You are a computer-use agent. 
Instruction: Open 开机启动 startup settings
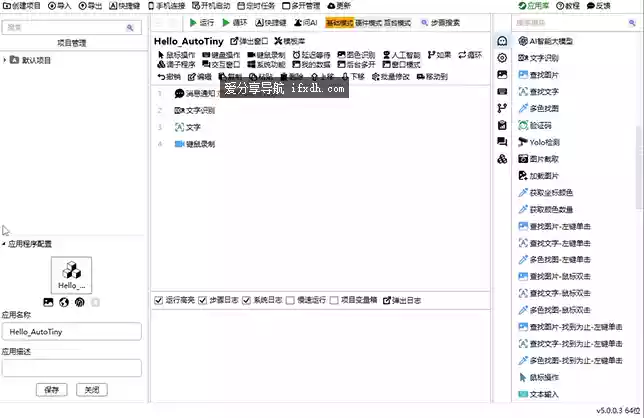(211, 6)
